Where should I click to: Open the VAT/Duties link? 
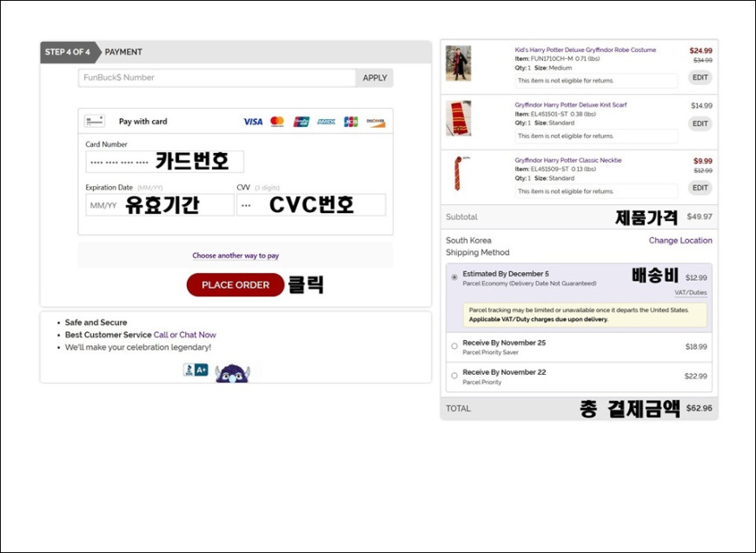[691, 292]
